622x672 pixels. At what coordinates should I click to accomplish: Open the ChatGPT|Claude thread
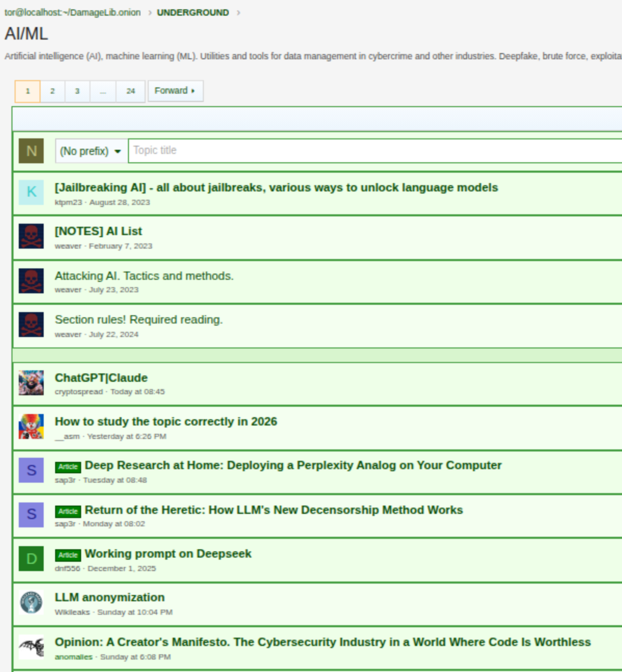101,378
